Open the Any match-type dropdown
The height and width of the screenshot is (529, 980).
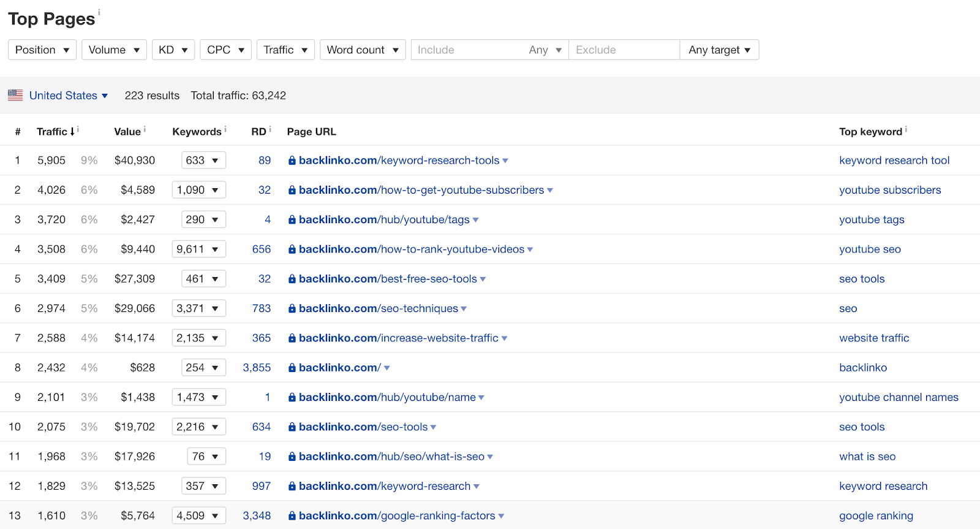tap(545, 50)
